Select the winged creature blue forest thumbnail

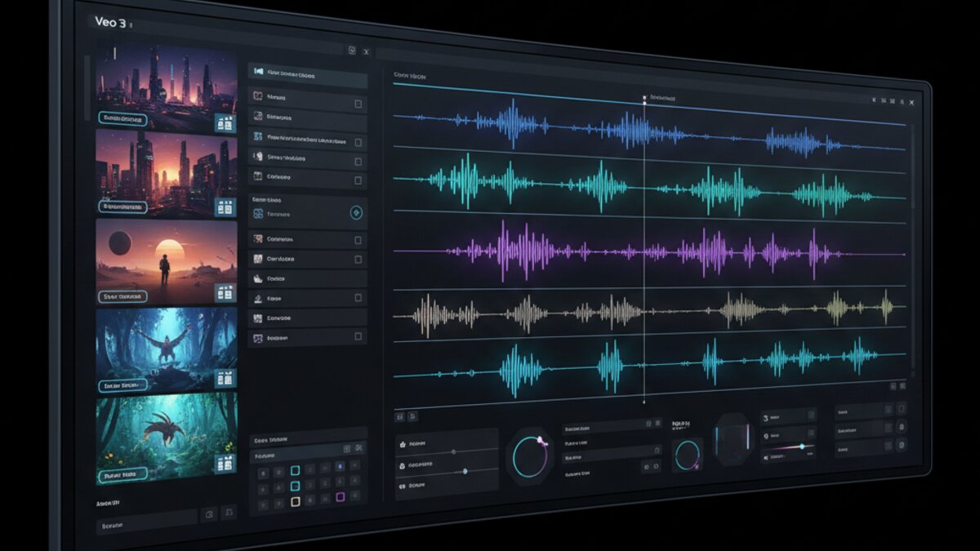click(167, 351)
